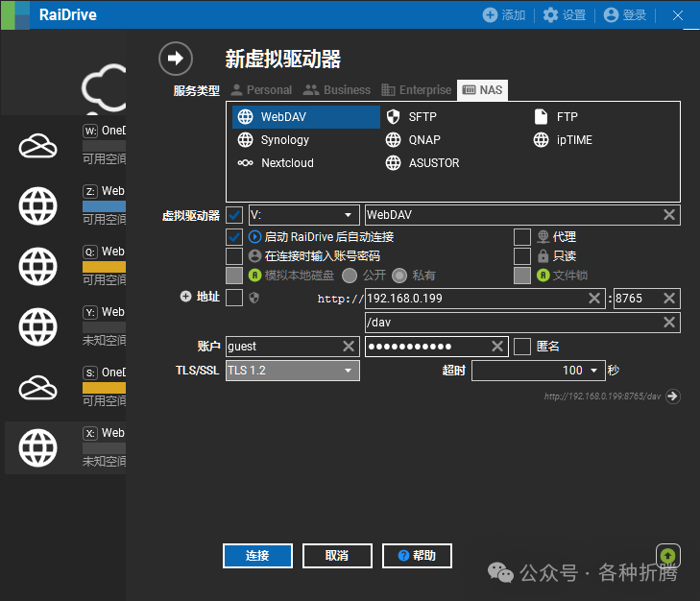Select Nextcloud service type
700x601 pixels.
276,163
